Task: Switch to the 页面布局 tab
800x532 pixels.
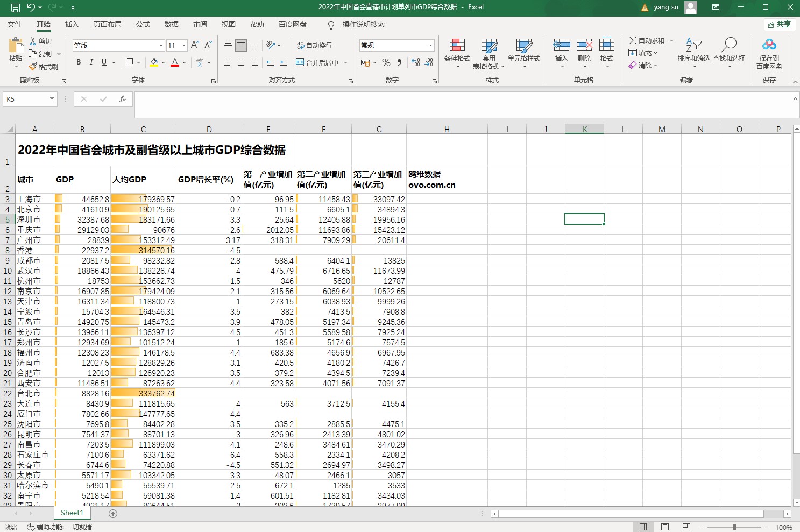Action: coord(107,24)
